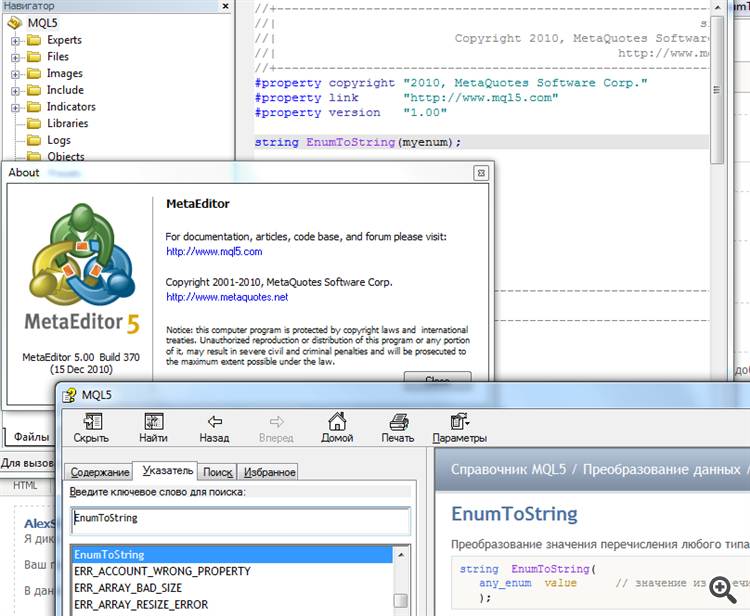Select the Libraries item in Navigator tree
The width and height of the screenshot is (750, 616).
click(x=67, y=123)
